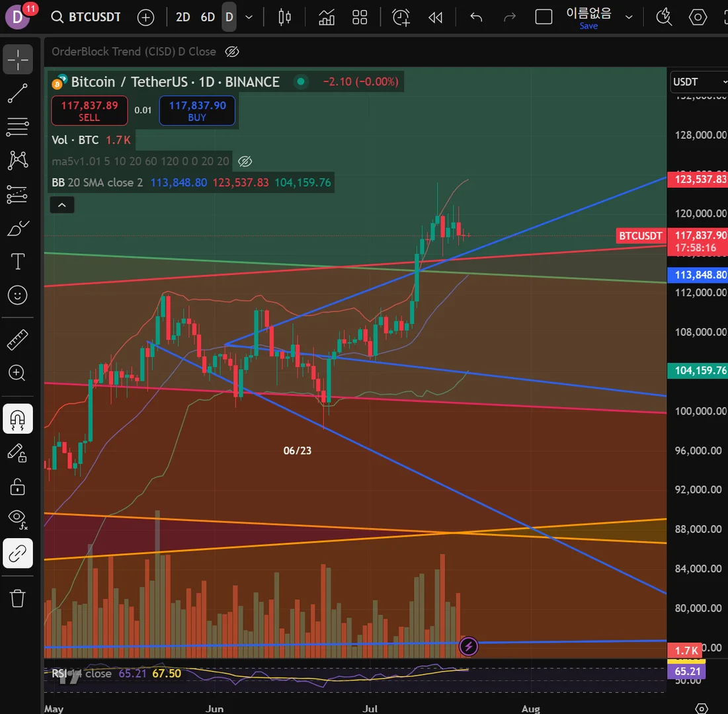Open the indicator templates grid
The height and width of the screenshot is (714, 728).
click(x=360, y=18)
